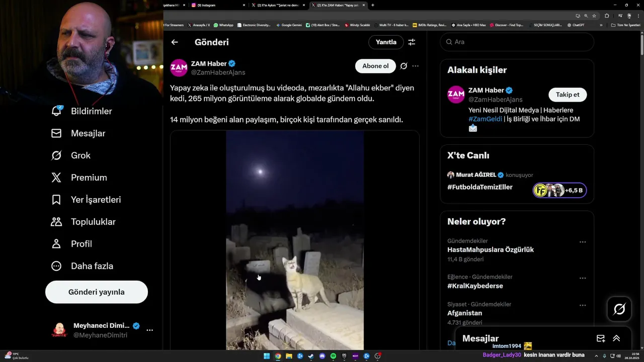
Task: Open Mesajlar from the left sidebar
Action: [x=78, y=133]
